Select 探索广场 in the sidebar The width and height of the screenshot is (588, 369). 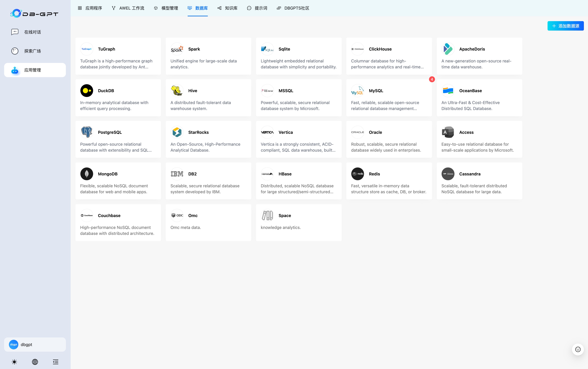tap(32, 51)
